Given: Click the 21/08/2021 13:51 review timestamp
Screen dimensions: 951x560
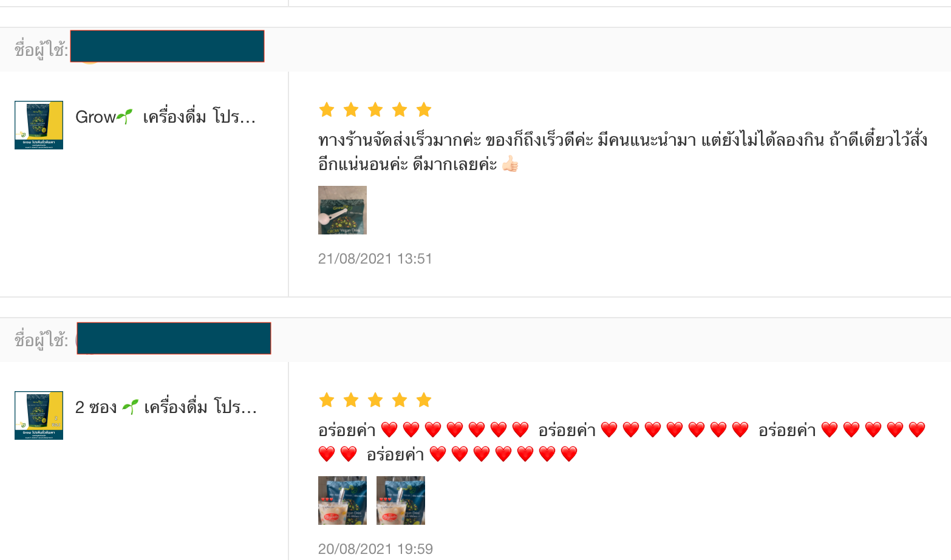Looking at the screenshot, I should tap(375, 259).
